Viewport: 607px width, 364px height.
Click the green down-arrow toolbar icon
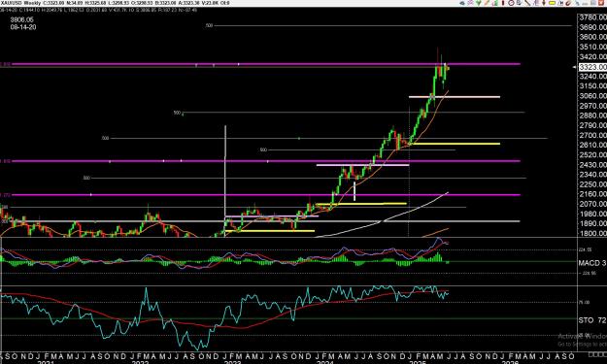479,3
